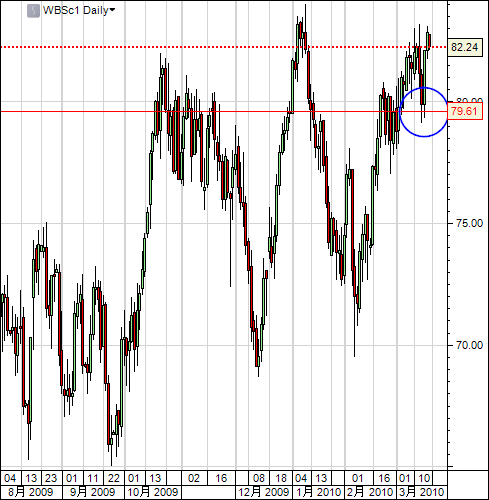The width and height of the screenshot is (489, 500).
Task: Click date tick 11 in September 2009
Action: tap(93, 478)
